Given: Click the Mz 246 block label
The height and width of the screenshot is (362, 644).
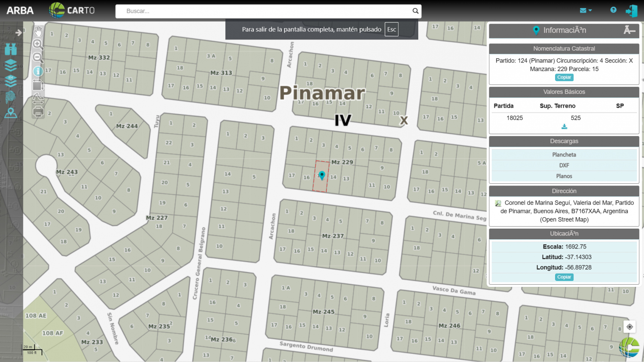Looking at the screenshot, I should click(x=449, y=326).
